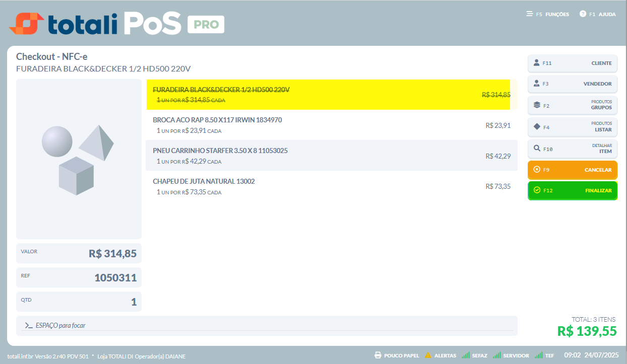
Task: Click the Totali PoS logo icon
Action: 26,24
